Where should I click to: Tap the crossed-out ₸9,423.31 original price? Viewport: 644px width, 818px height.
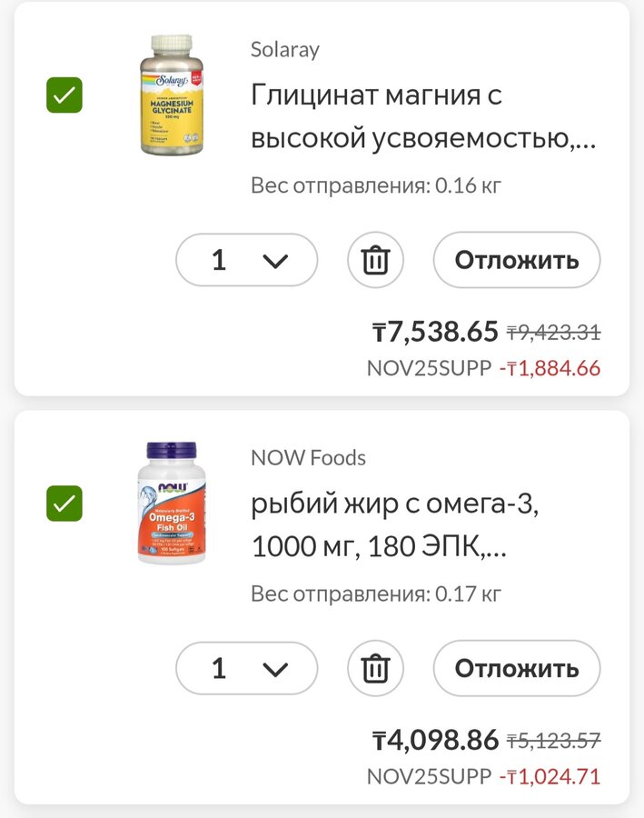[553, 333]
